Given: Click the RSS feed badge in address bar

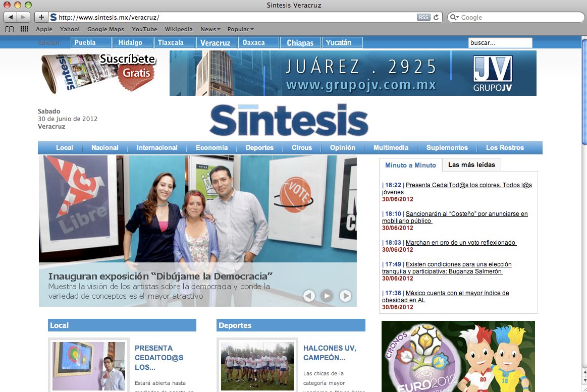Looking at the screenshot, I should click(423, 17).
